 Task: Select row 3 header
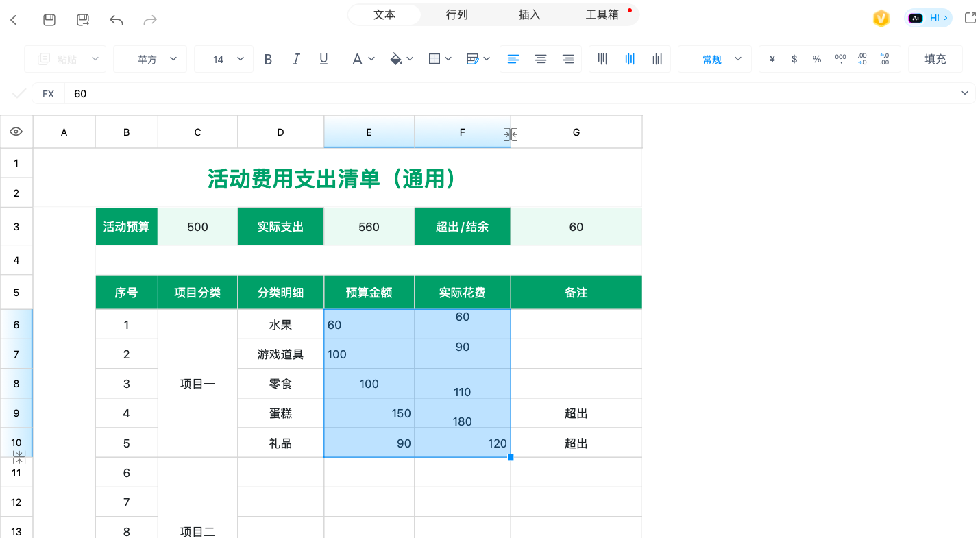[x=16, y=226]
